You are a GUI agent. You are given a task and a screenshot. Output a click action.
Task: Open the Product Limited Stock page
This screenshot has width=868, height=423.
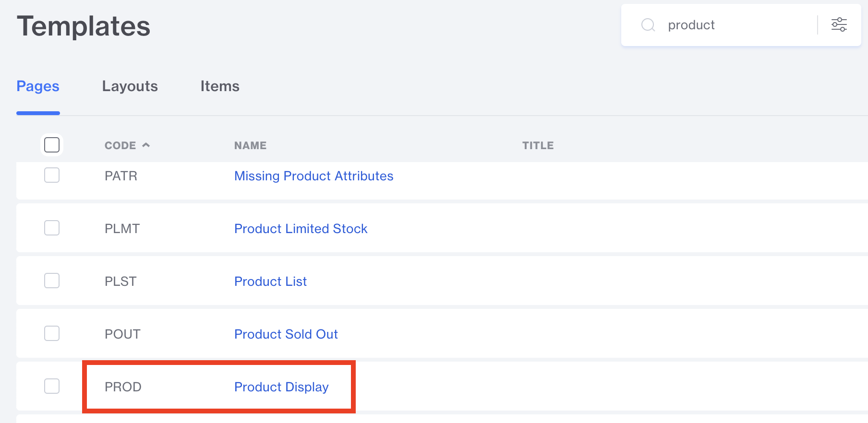point(301,229)
